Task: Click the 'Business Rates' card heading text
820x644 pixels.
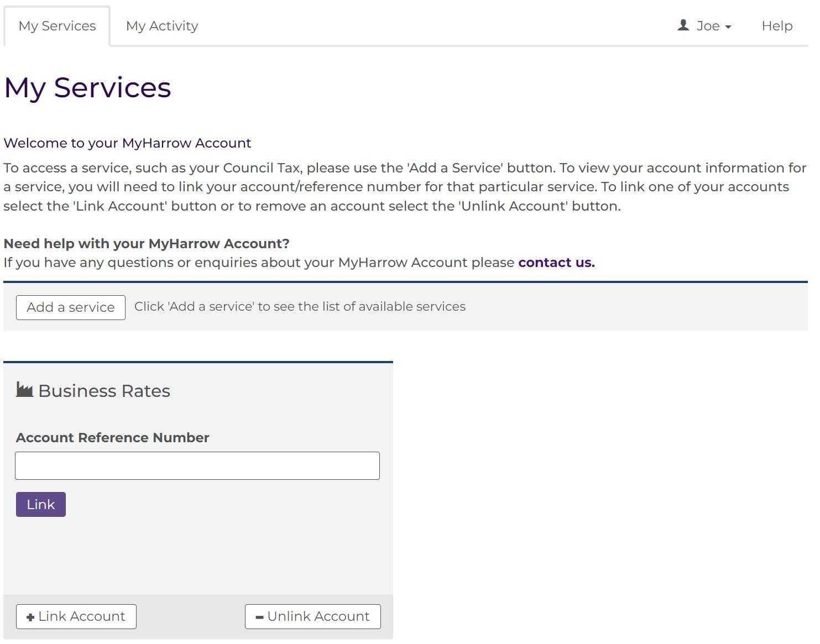Action: coord(104,391)
